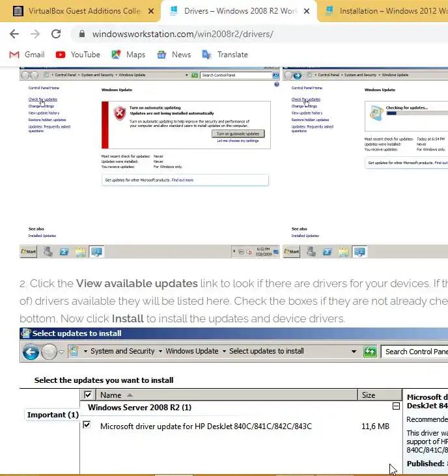Image resolution: width=448 pixels, height=476 pixels.
Task: Close the Drivers – Windows 2008 R2 tab
Action: (x=307, y=11)
